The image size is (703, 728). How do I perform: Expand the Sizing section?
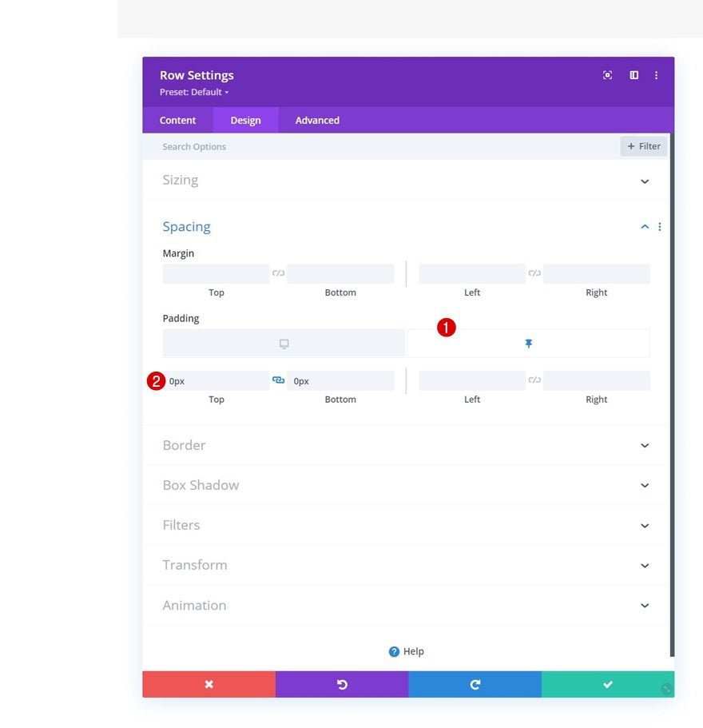[x=645, y=181]
